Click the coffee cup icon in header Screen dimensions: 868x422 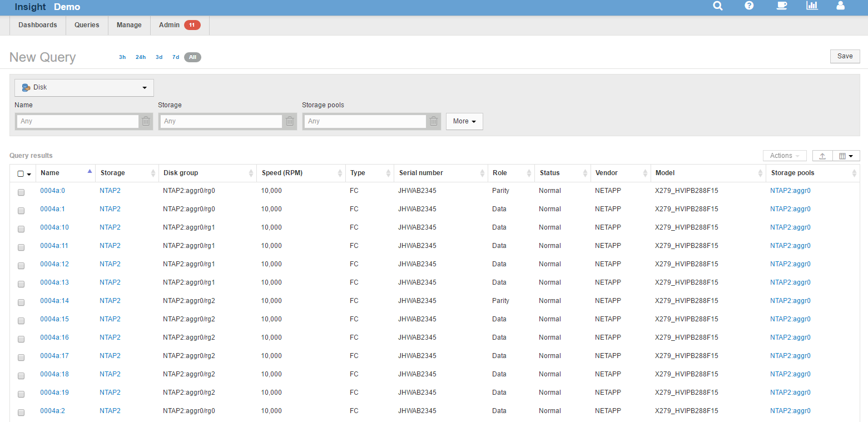(x=781, y=6)
